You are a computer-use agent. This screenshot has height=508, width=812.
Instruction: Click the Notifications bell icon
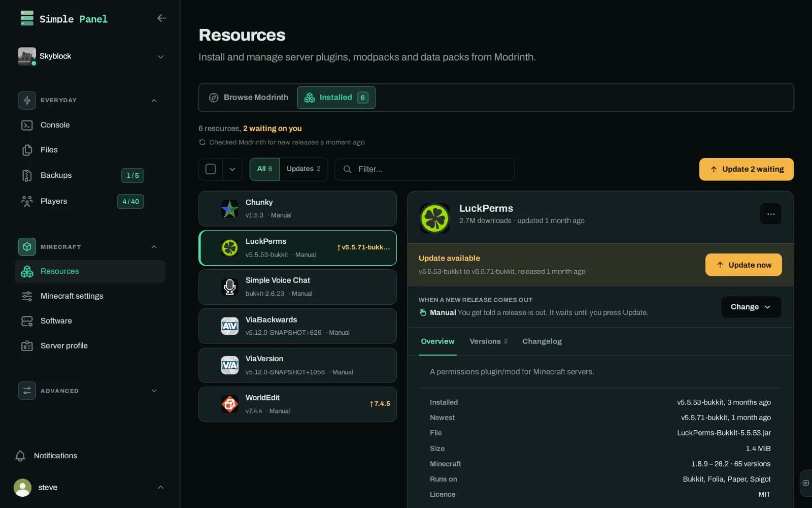click(20, 456)
